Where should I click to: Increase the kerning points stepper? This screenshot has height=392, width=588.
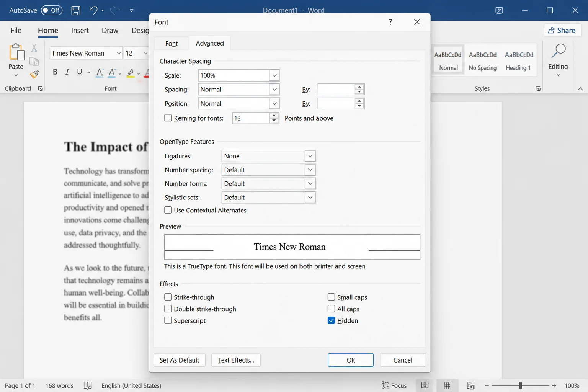click(x=274, y=116)
